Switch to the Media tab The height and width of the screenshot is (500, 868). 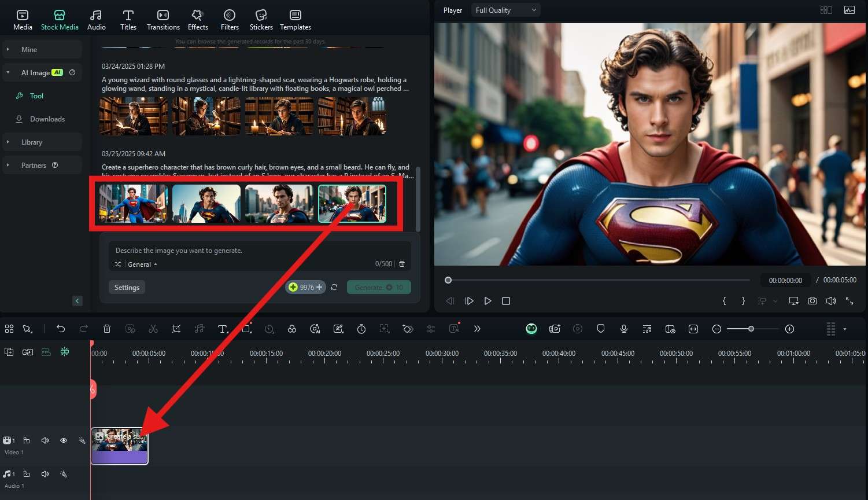(23, 20)
